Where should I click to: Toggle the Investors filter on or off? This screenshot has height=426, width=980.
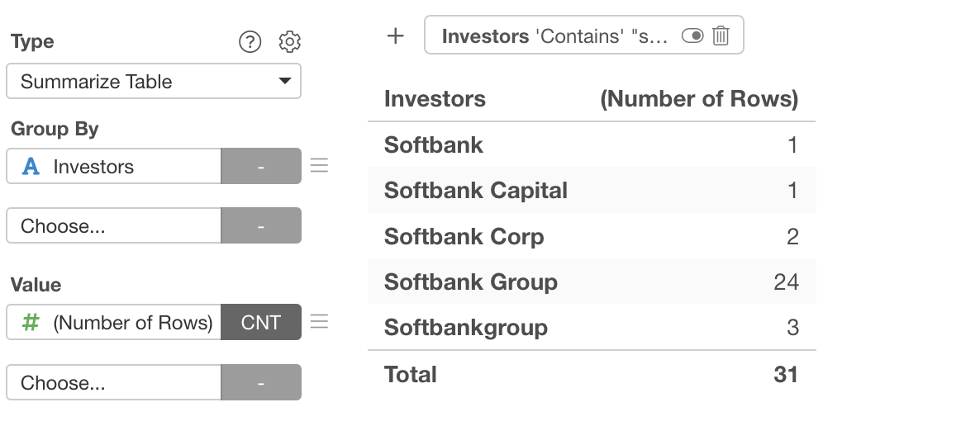(692, 35)
